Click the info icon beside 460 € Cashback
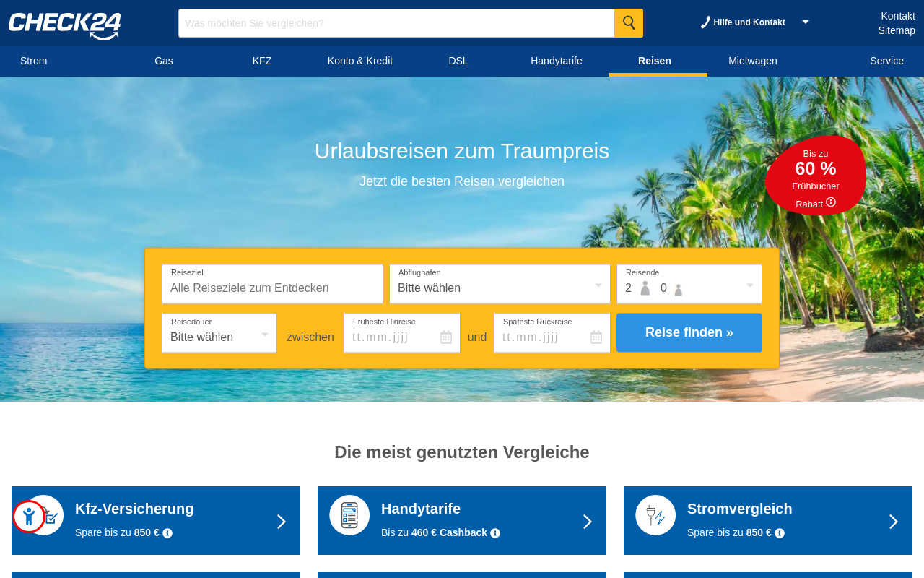The image size is (924, 578). tap(495, 532)
